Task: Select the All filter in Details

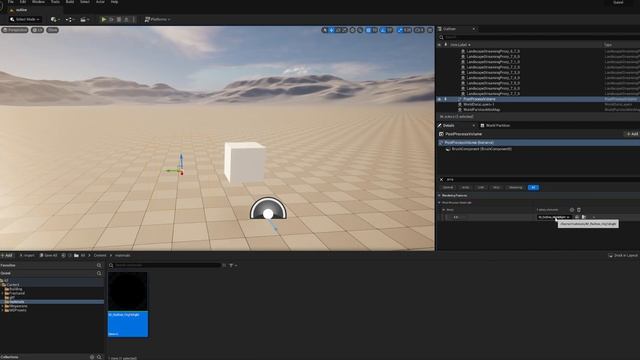Action: (533, 187)
